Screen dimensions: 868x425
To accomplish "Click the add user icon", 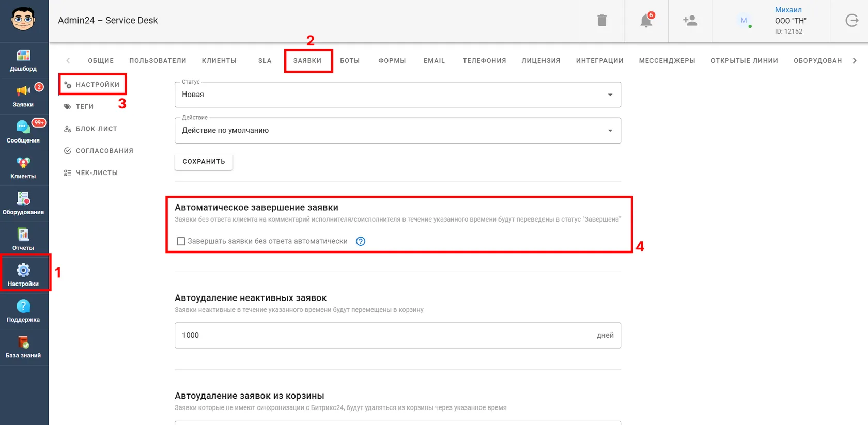I will pyautogui.click(x=690, y=21).
